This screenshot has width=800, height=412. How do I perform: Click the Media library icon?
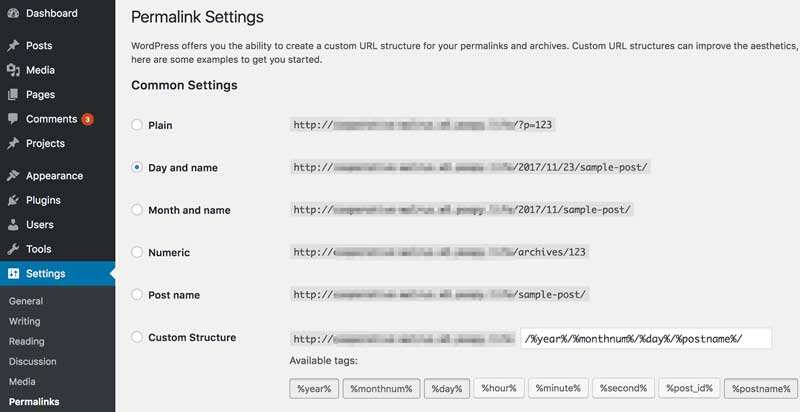pyautogui.click(x=13, y=70)
